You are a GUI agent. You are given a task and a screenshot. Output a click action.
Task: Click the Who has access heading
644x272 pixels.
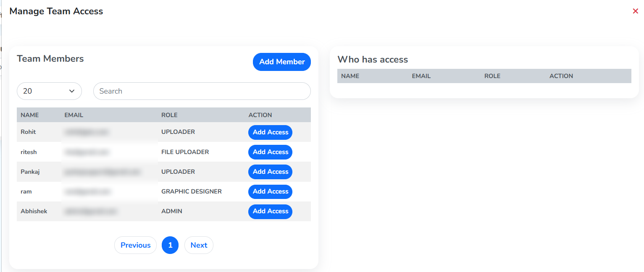(373, 60)
